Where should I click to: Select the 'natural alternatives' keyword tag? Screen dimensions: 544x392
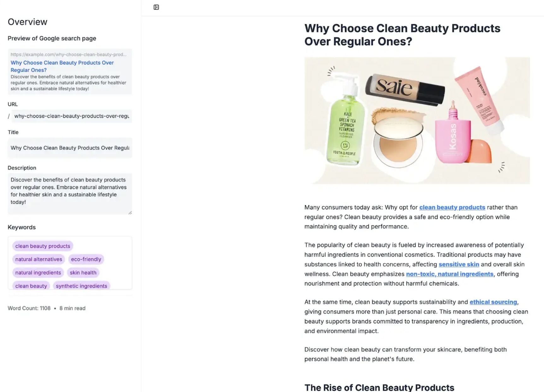pos(38,259)
